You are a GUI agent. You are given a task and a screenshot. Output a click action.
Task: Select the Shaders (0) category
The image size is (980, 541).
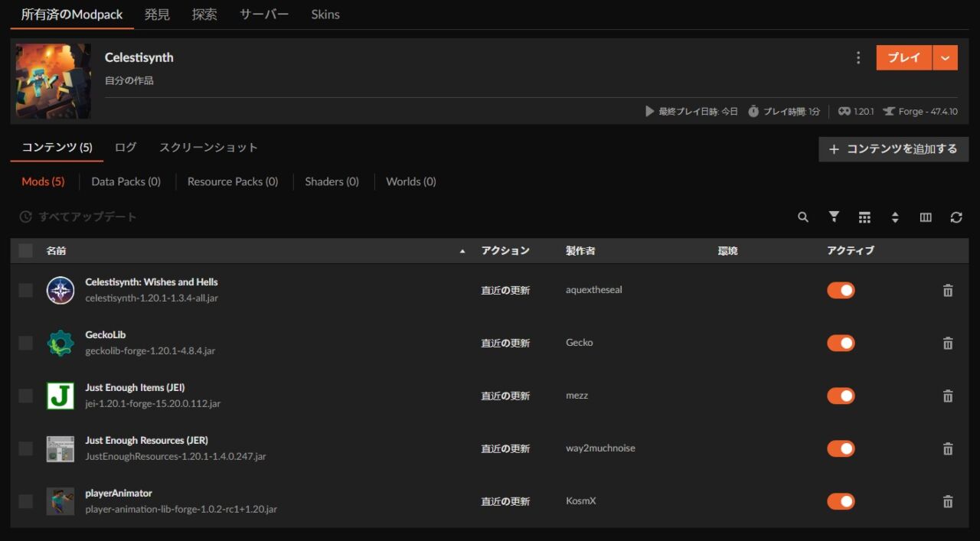pos(332,182)
